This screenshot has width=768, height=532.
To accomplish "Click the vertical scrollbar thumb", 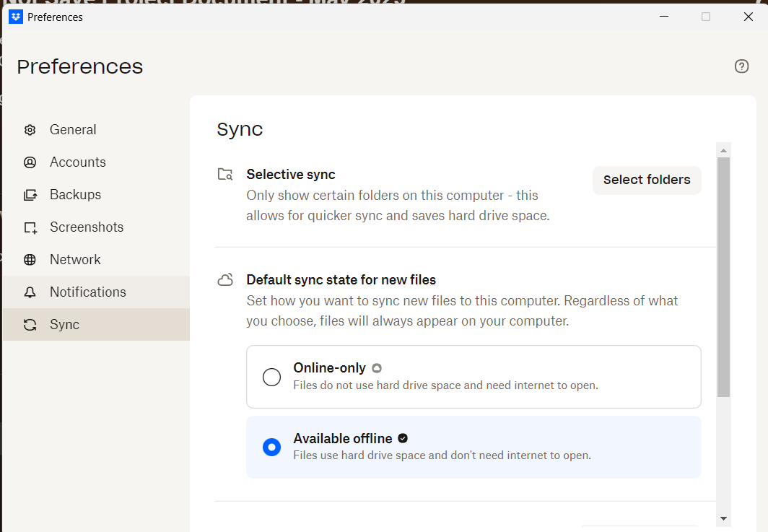I will click(723, 277).
